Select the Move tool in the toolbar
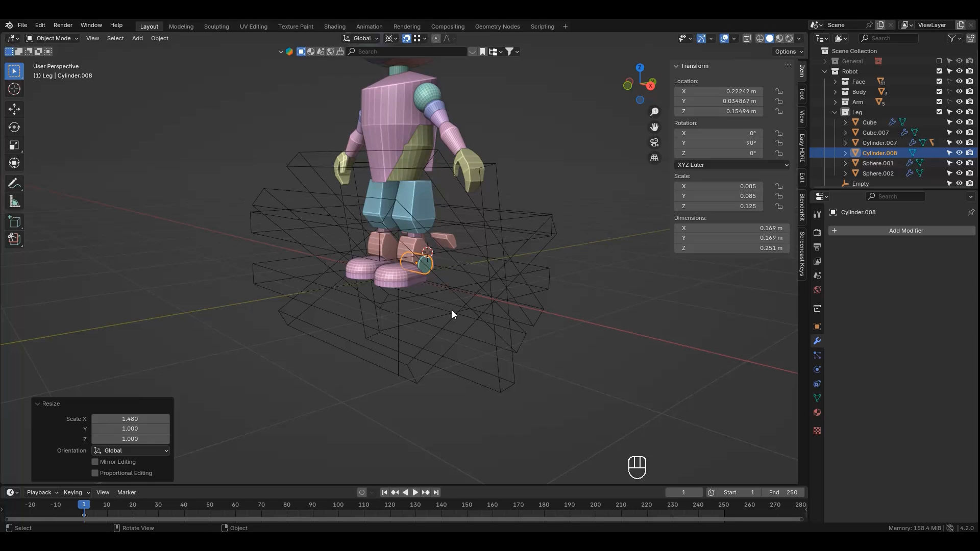 click(x=14, y=109)
